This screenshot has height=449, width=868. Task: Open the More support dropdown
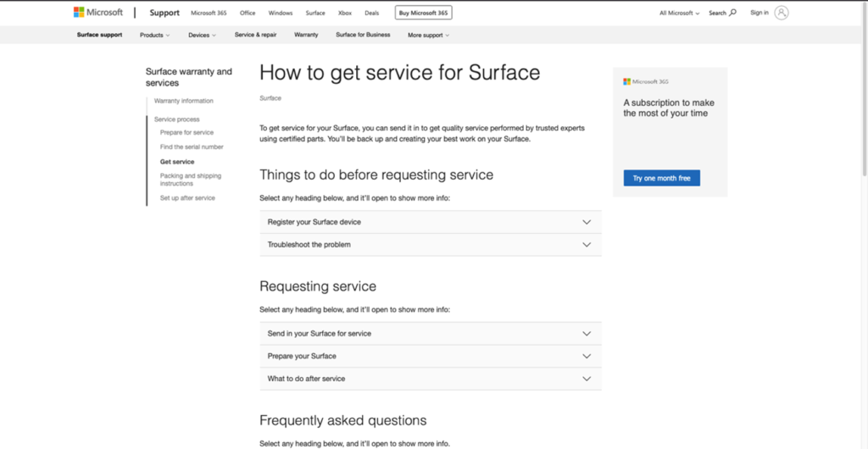428,35
